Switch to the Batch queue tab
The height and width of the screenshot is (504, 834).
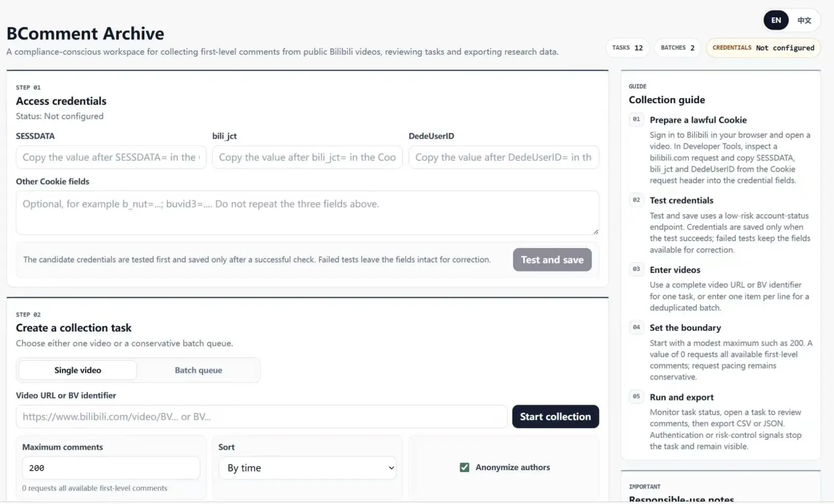coord(198,370)
